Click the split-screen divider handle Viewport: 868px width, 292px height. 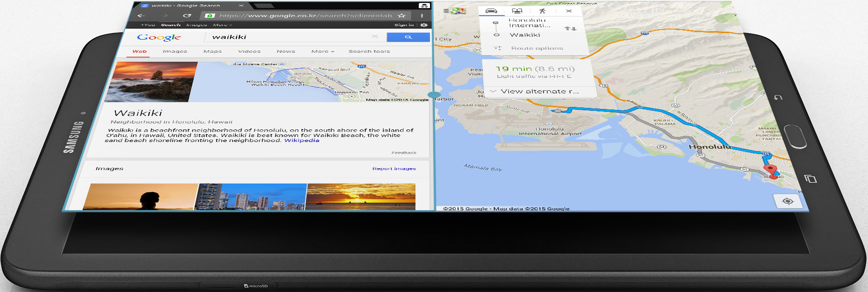tap(434, 94)
